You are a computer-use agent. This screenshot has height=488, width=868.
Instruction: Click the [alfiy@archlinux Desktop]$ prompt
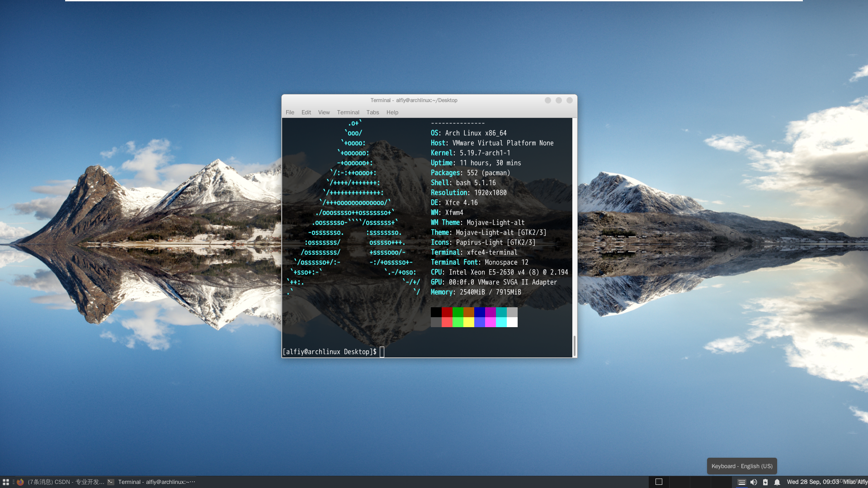pos(330,352)
